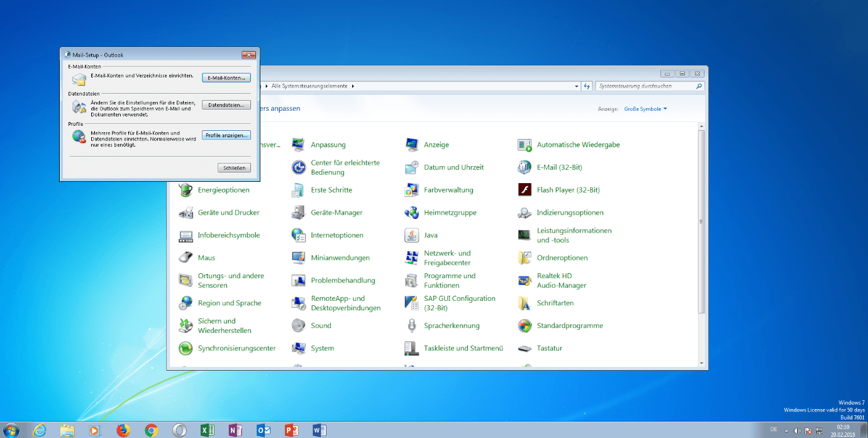
Task: Open Programme und Funktionen link
Action: pos(450,281)
